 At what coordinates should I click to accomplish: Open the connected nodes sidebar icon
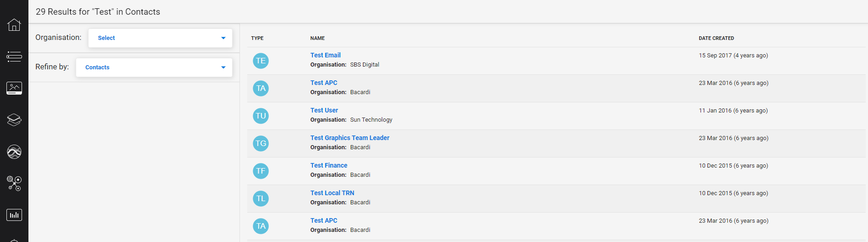[x=14, y=183]
